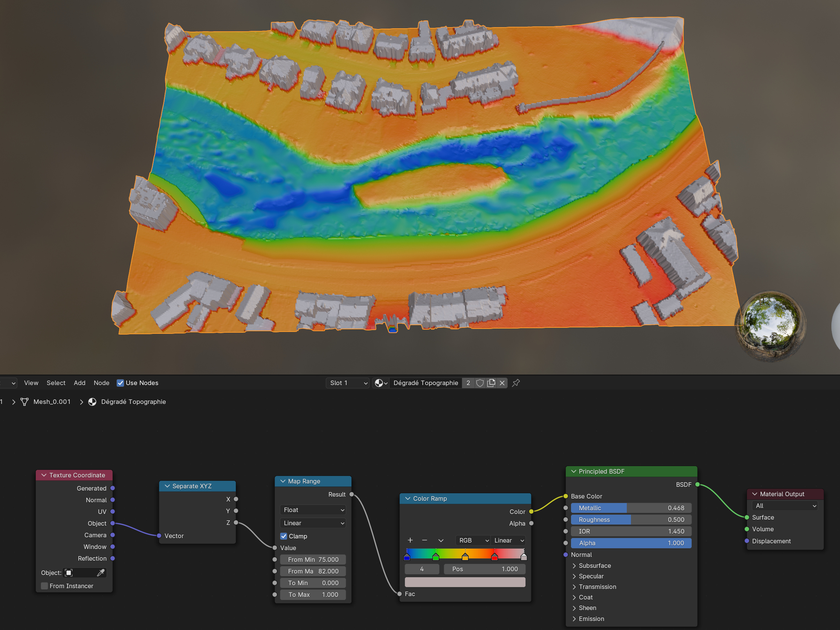Screen dimensions: 840x630
Task: Open the Add menu
Action: [x=79, y=383]
